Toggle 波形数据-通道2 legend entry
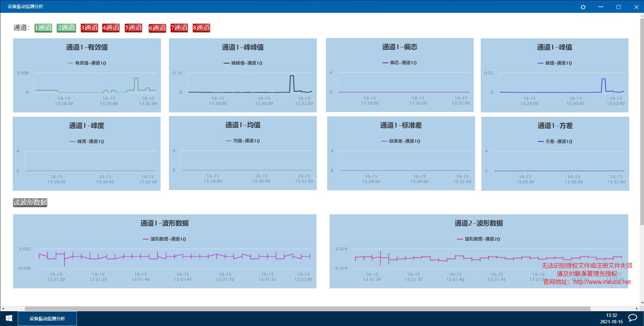Image resolution: width=644 pixels, height=326 pixels. tap(479, 239)
